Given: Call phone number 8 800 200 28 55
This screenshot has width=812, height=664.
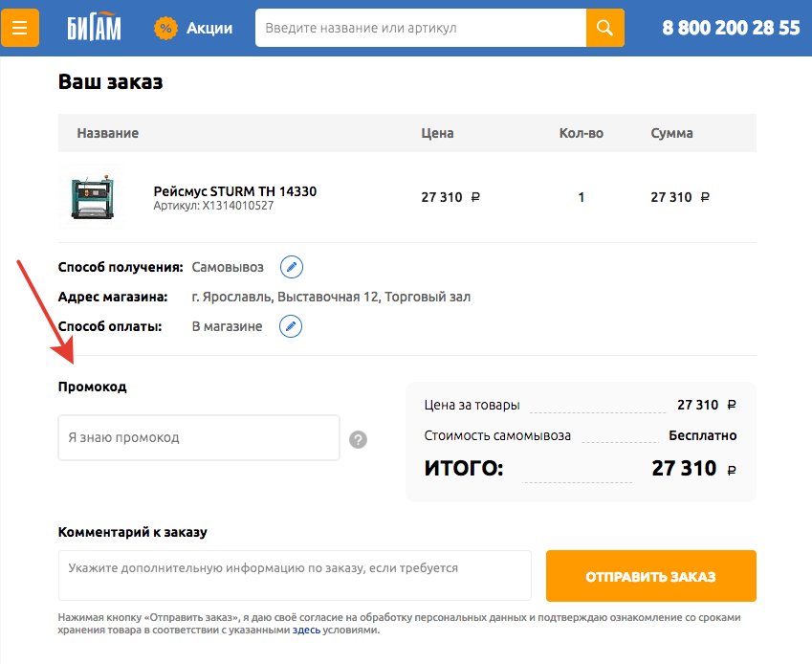Looking at the screenshot, I should pos(731,28).
